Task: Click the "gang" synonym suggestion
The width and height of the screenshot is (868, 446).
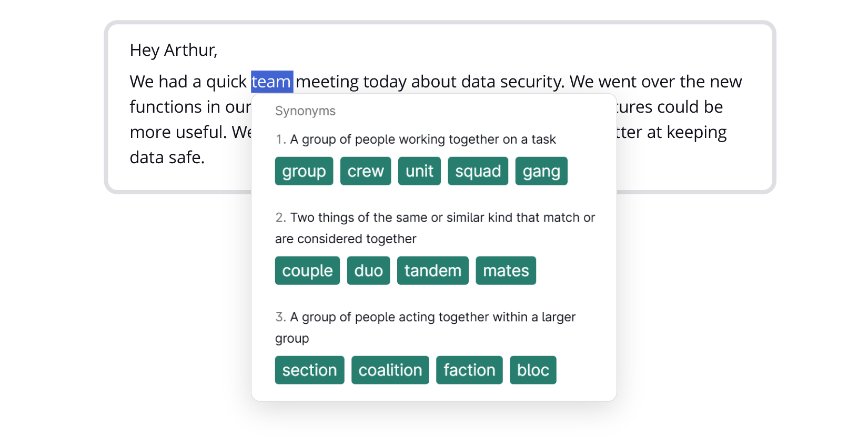Action: click(541, 171)
